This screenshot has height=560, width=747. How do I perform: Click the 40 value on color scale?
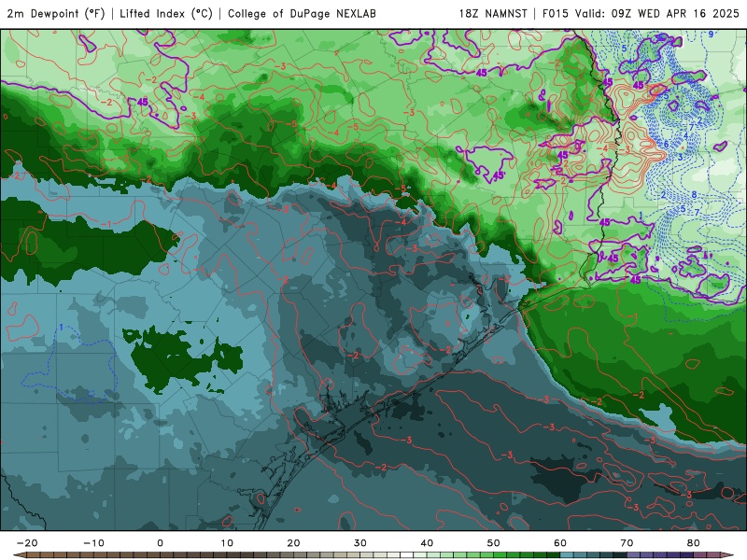click(427, 543)
